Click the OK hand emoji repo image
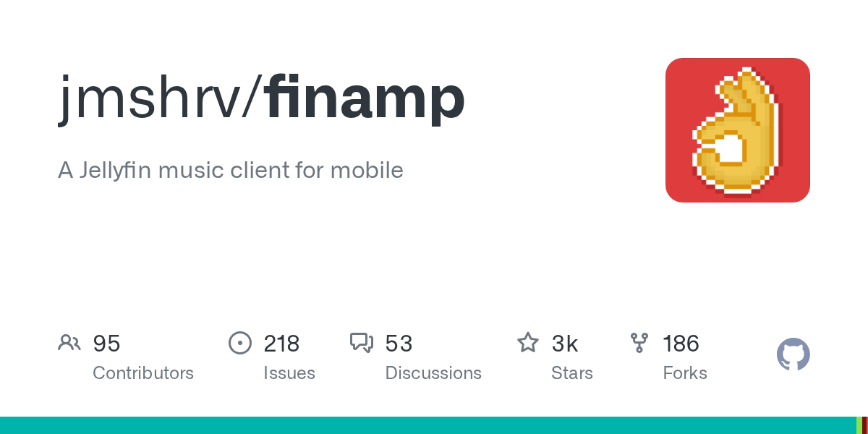The width and height of the screenshot is (868, 434). tap(737, 130)
